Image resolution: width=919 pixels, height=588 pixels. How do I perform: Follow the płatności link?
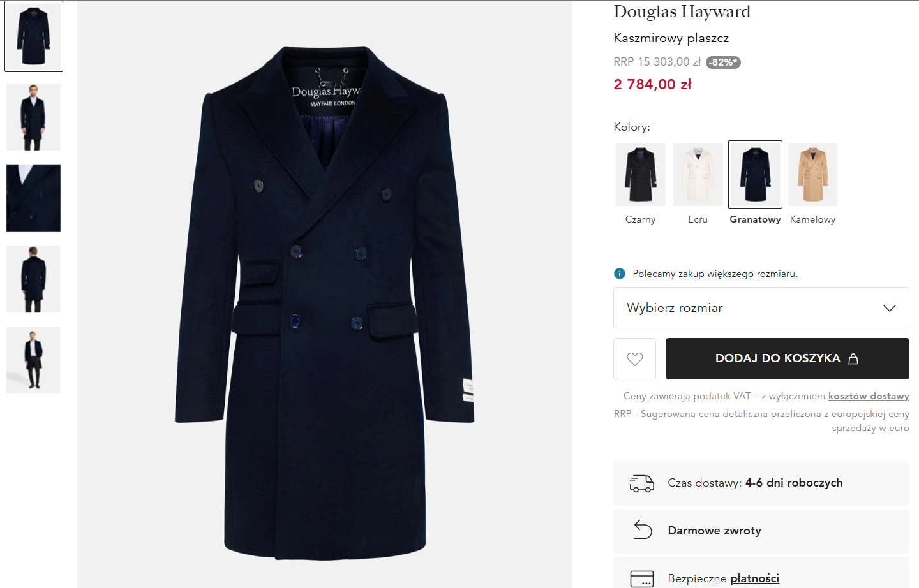(754, 578)
